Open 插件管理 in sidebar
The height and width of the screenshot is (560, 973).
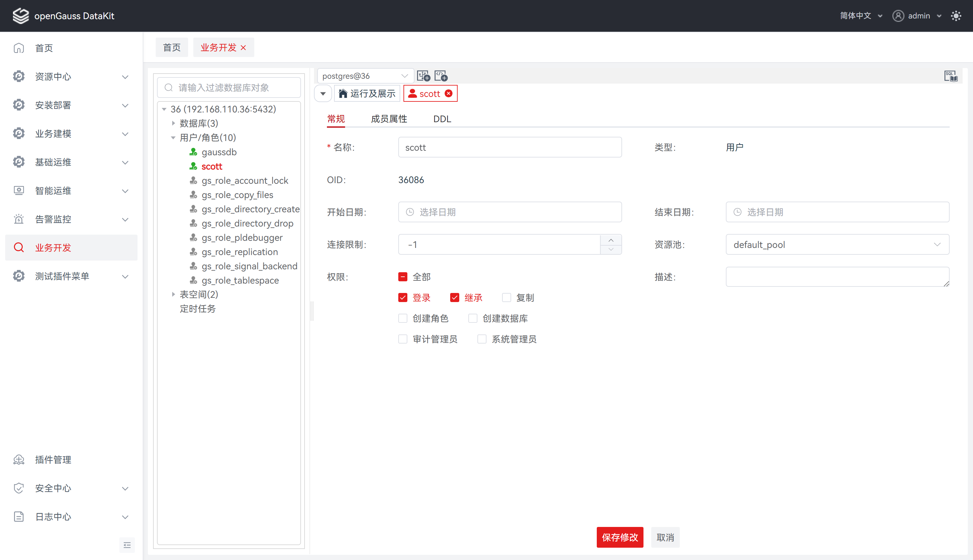(53, 460)
